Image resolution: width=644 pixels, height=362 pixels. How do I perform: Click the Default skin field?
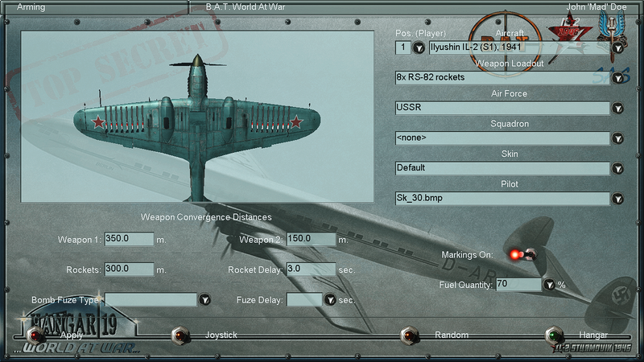[x=502, y=168]
